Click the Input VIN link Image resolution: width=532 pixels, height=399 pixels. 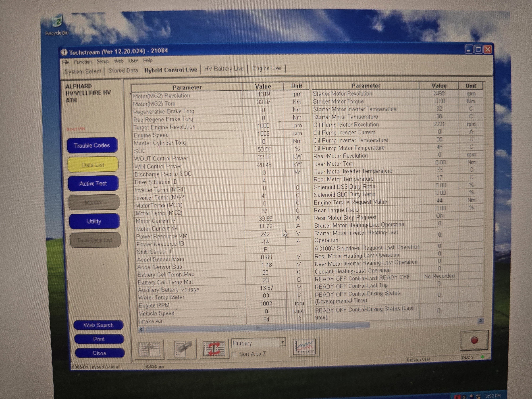tap(76, 129)
